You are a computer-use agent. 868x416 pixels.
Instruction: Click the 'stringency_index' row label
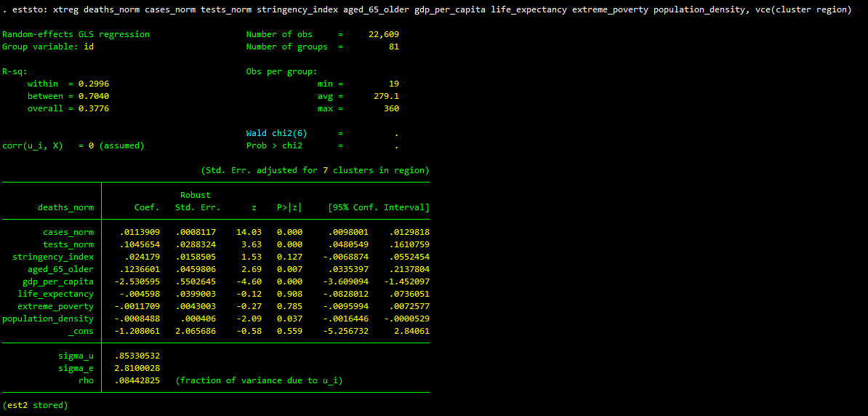pos(53,257)
